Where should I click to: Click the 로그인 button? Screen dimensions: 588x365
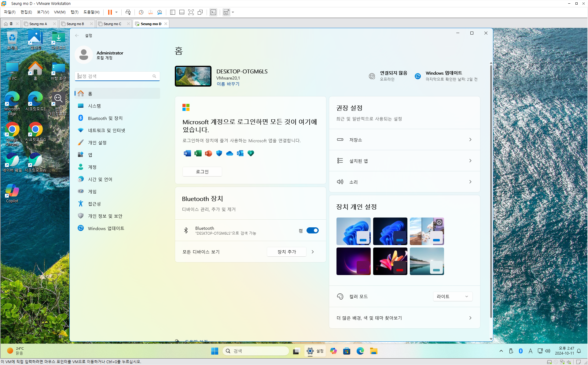[202, 172]
